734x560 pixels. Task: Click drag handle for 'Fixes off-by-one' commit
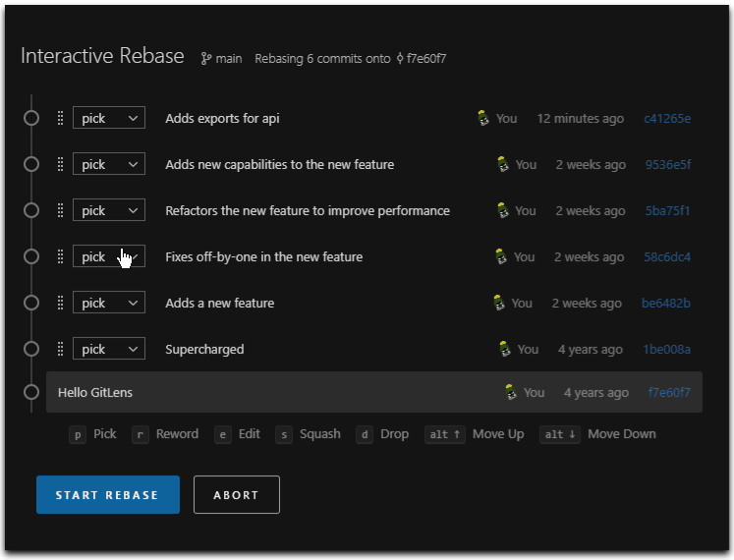click(60, 256)
